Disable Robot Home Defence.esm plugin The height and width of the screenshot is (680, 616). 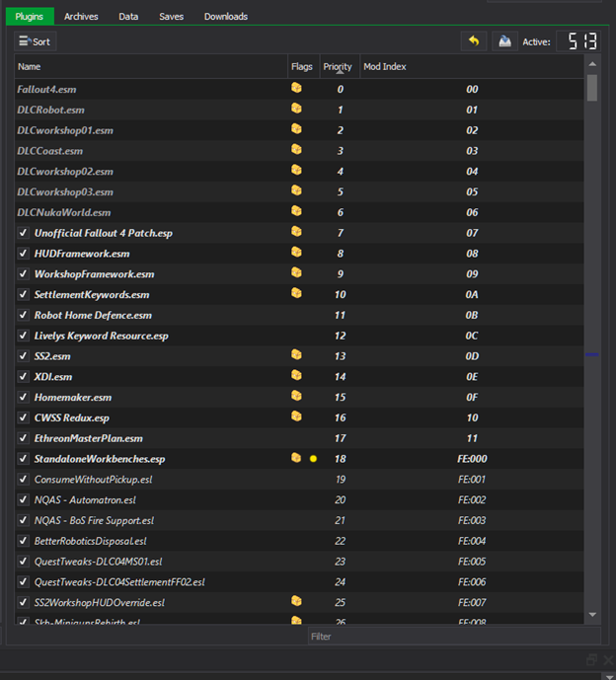pos(23,315)
